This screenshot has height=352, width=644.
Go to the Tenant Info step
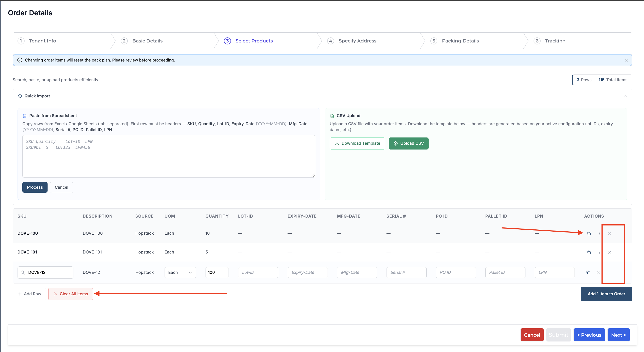click(43, 41)
